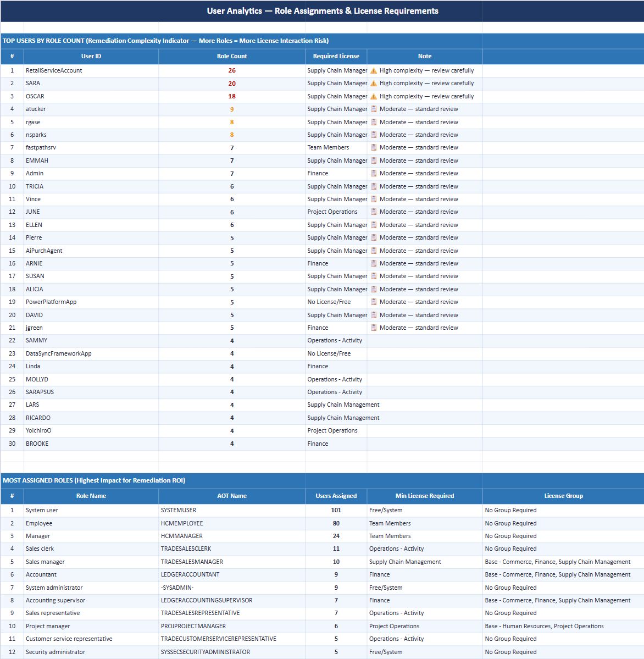Click the warning icon in RetailServiceAccount row

pyautogui.click(x=374, y=71)
